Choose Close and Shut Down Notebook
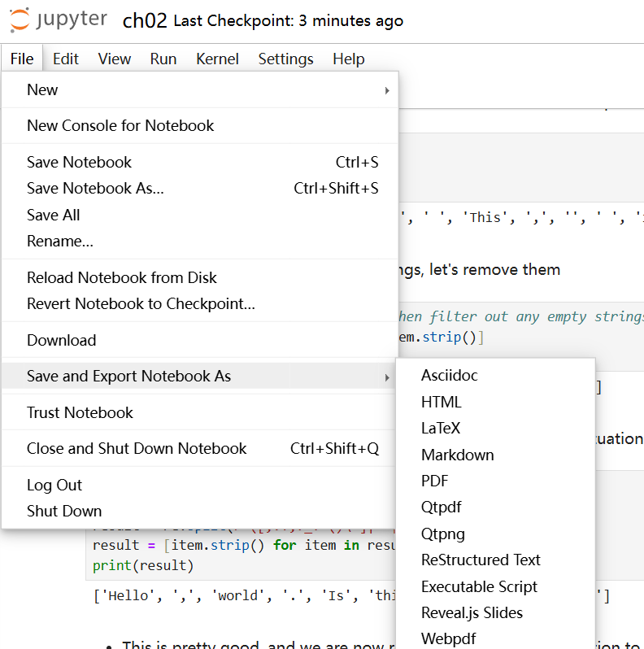This screenshot has height=649, width=644. 200,449
